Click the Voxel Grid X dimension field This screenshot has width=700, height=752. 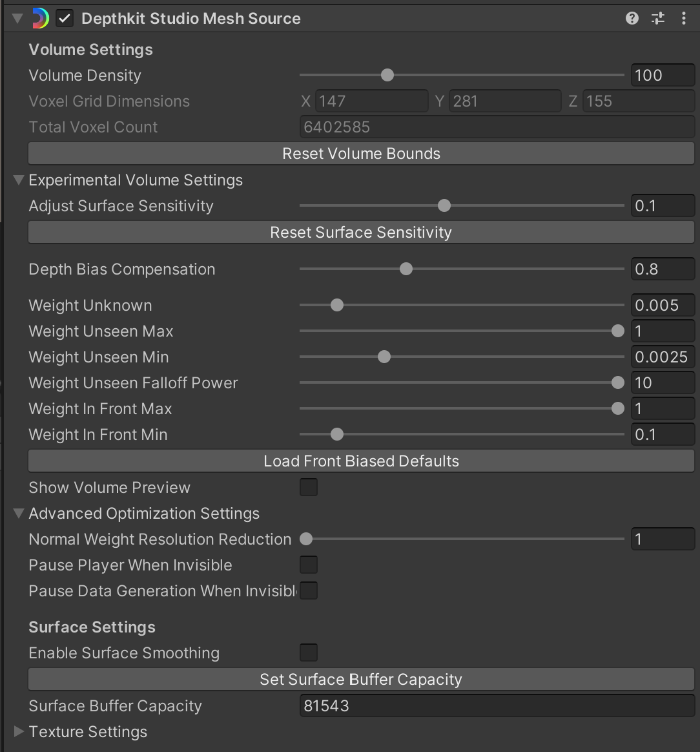(371, 101)
